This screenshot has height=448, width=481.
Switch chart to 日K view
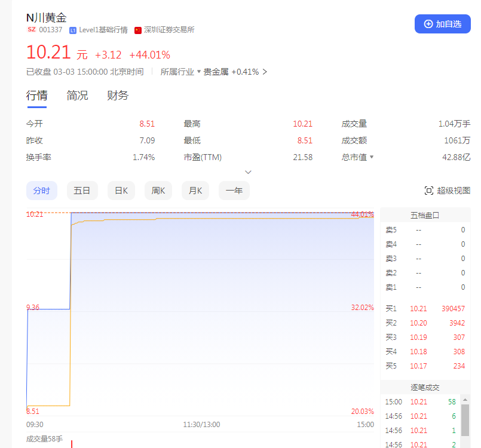tap(121, 191)
